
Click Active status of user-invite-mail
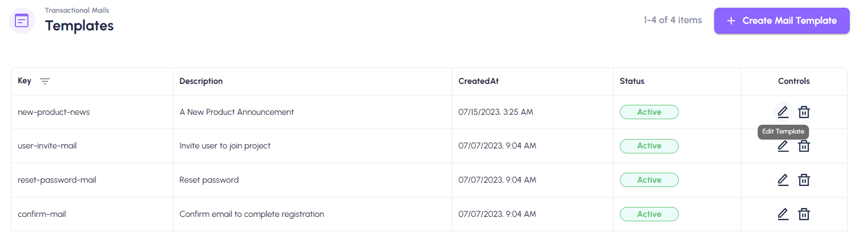(x=649, y=146)
